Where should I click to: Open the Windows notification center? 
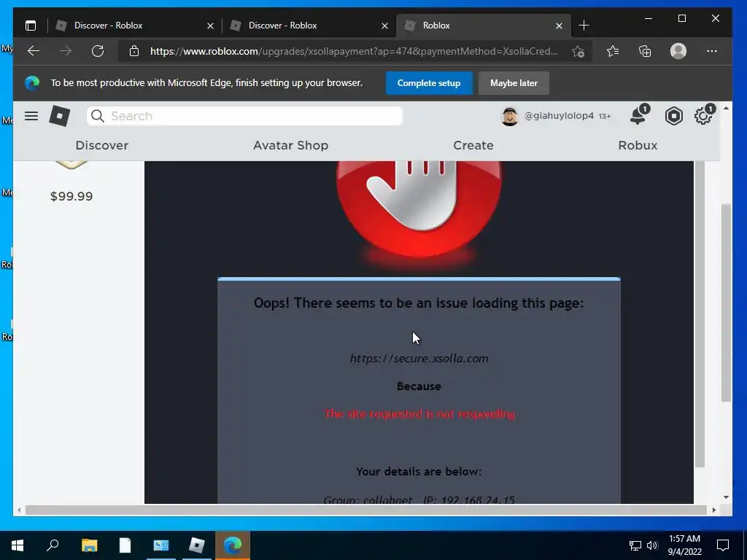723,545
